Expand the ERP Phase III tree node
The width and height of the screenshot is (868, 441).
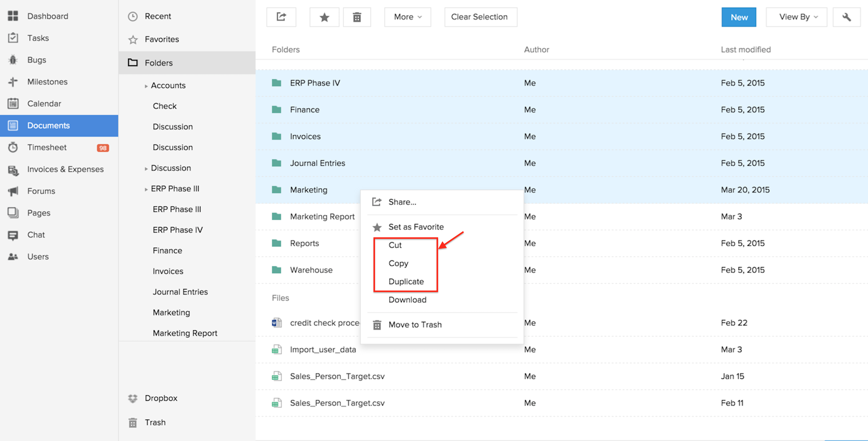pyautogui.click(x=146, y=189)
